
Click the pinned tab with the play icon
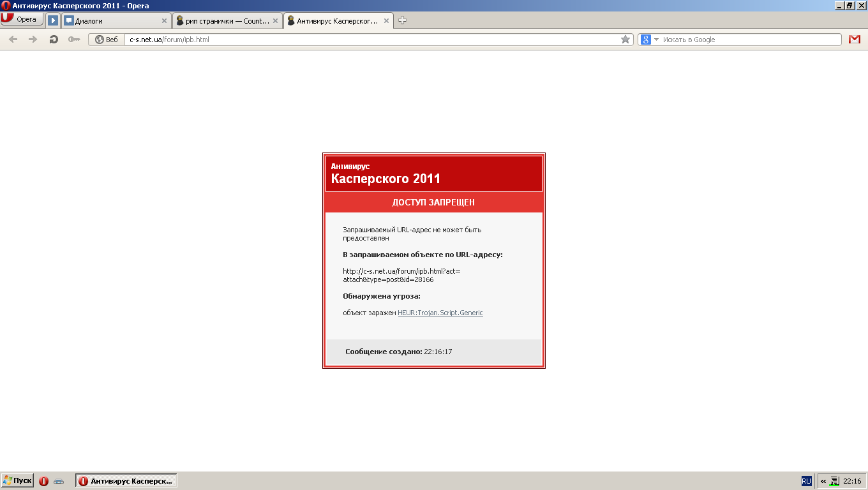(53, 20)
